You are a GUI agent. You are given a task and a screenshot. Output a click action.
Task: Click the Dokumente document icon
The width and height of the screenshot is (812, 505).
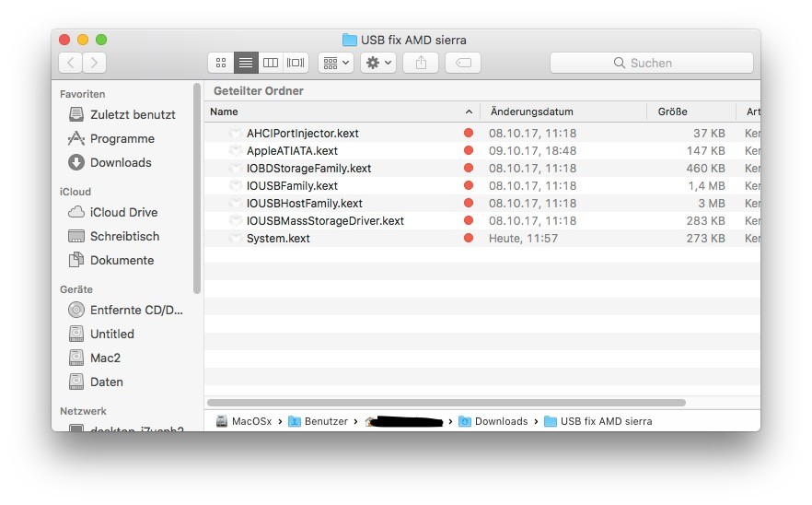click(x=76, y=259)
